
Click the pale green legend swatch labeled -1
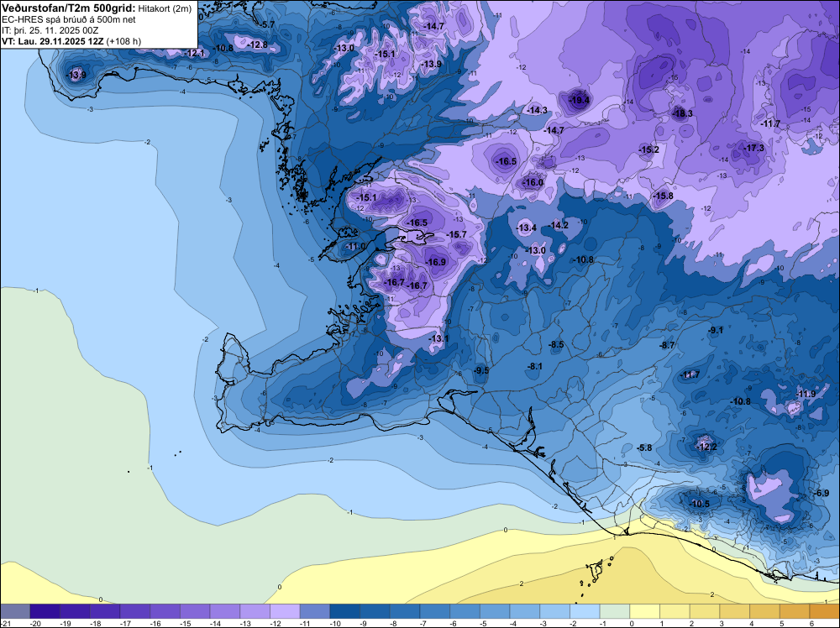[615, 611]
